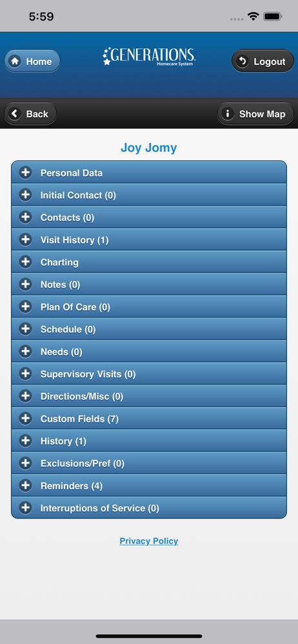Open the map with Show Map
The image size is (298, 644).
point(255,114)
